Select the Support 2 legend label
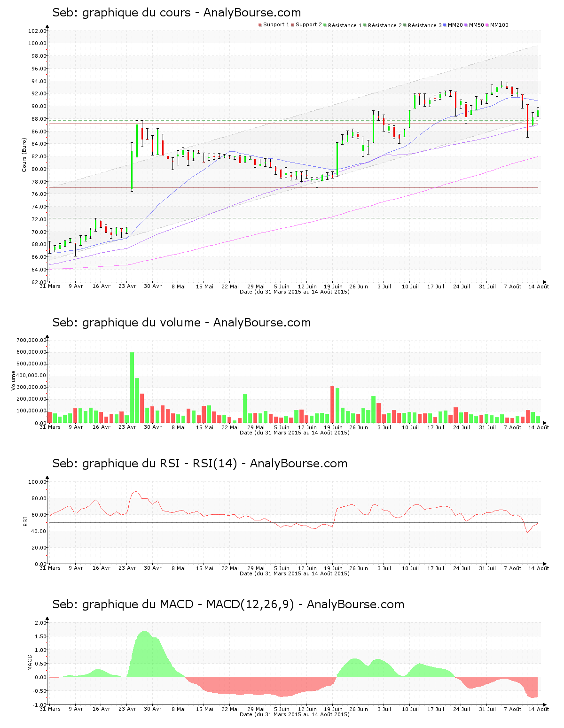Viewport: 564px width, 728px height. coord(309,25)
